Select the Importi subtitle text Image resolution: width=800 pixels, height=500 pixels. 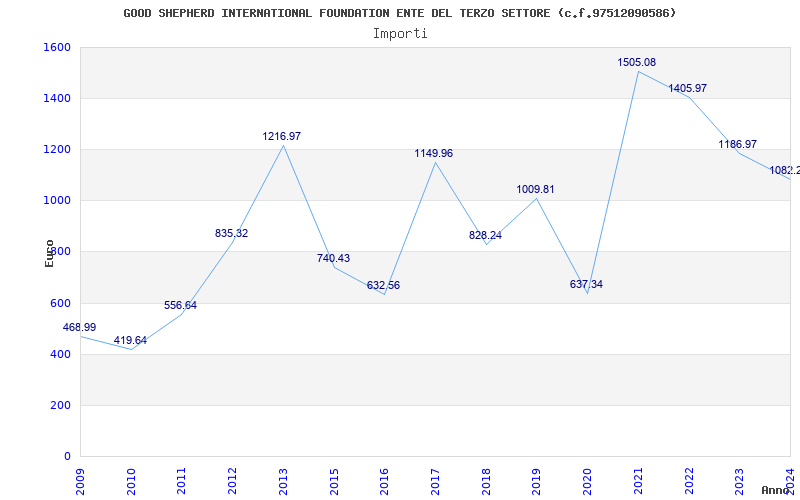click(x=400, y=34)
